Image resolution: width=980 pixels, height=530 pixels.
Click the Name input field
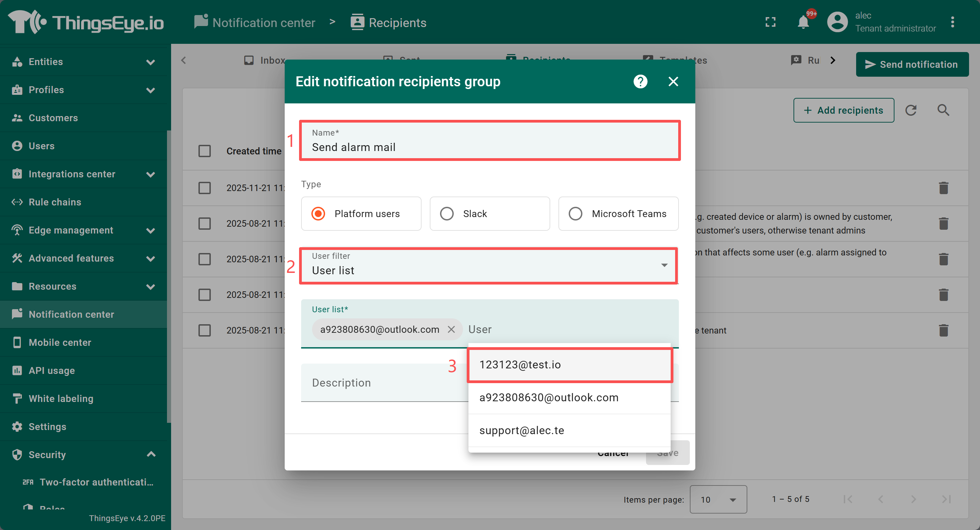point(489,147)
